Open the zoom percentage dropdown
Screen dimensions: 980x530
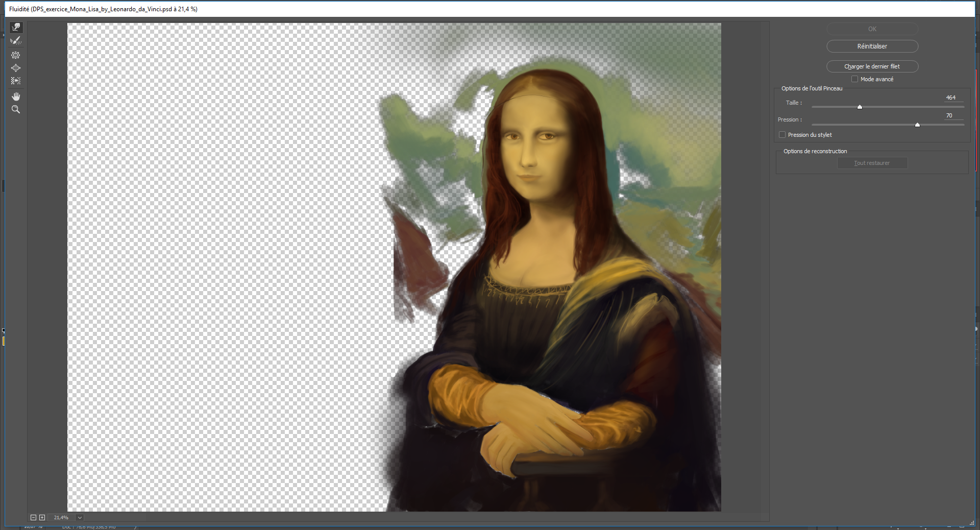pyautogui.click(x=80, y=518)
